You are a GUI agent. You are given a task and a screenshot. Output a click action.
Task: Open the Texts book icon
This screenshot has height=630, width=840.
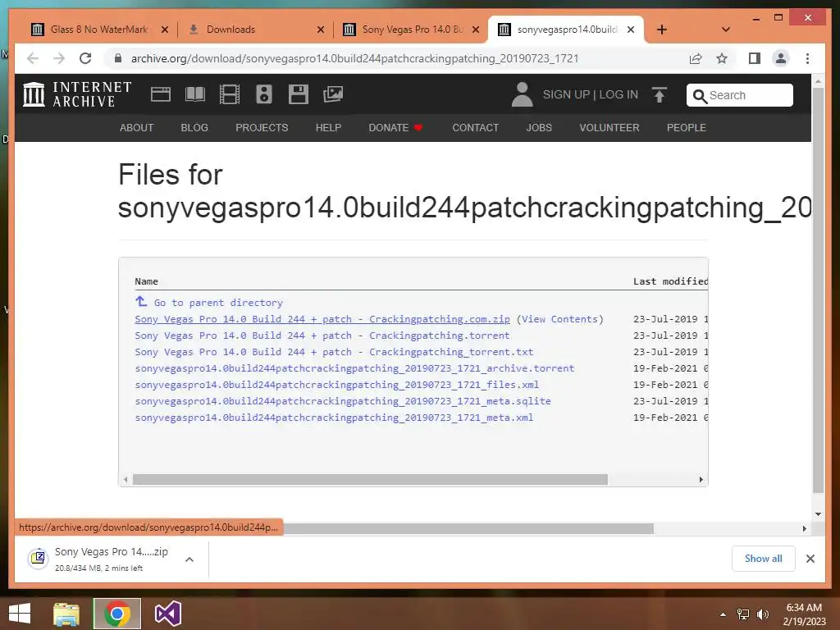(195, 94)
